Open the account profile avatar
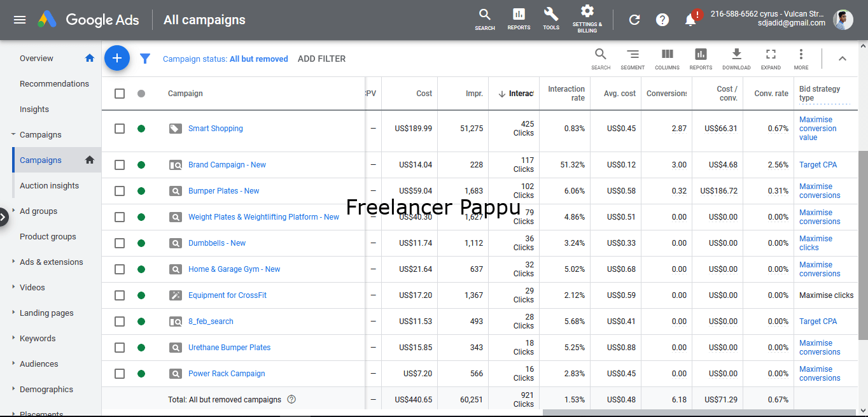This screenshot has height=417, width=868. (x=843, y=20)
